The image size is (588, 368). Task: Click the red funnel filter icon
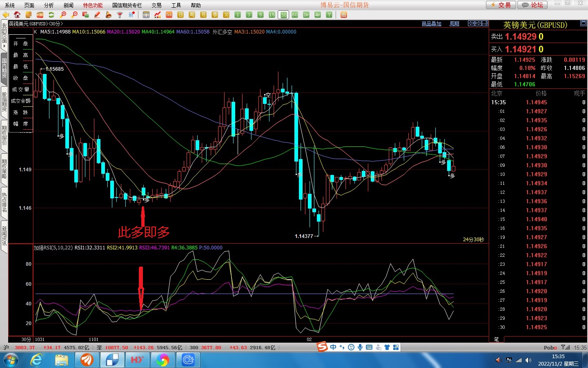coord(120,15)
